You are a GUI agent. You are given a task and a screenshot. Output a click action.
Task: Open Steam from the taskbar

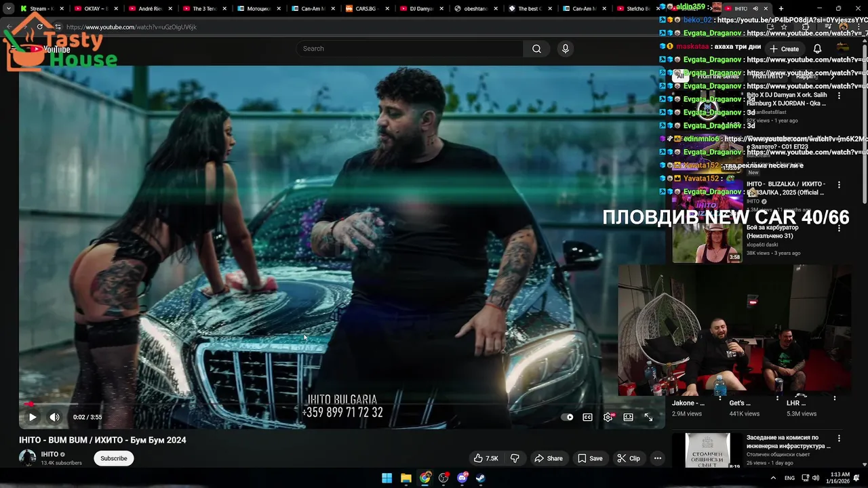(x=480, y=478)
